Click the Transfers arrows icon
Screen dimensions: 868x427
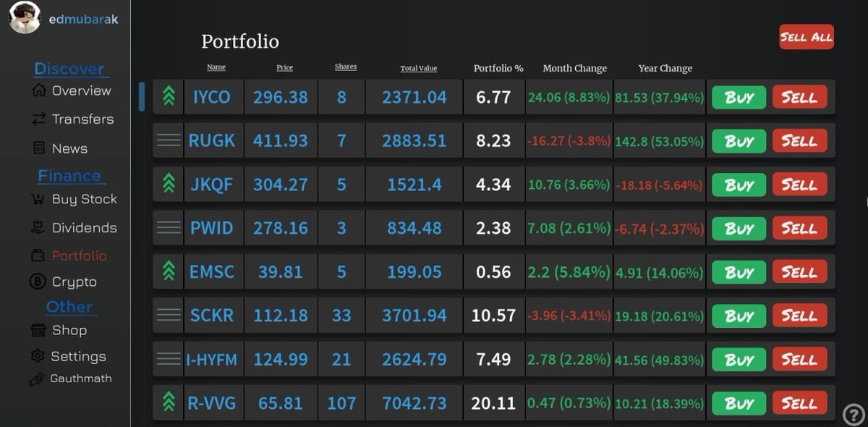(39, 119)
